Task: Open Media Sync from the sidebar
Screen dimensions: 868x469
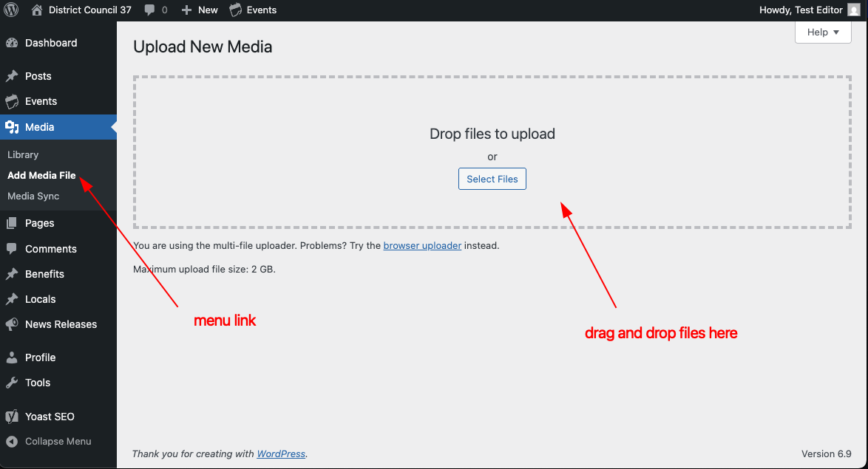Action: tap(33, 196)
